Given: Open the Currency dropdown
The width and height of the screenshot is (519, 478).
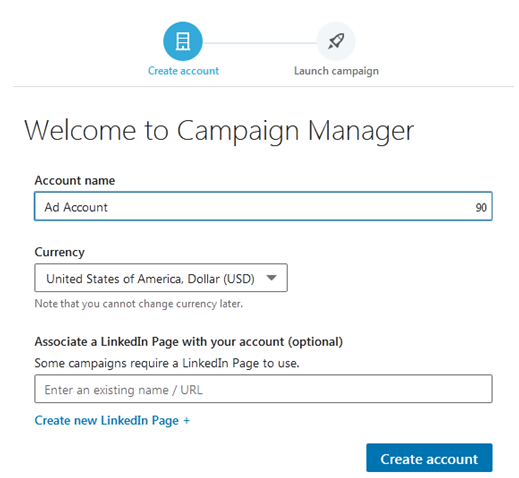Looking at the screenshot, I should (x=161, y=278).
